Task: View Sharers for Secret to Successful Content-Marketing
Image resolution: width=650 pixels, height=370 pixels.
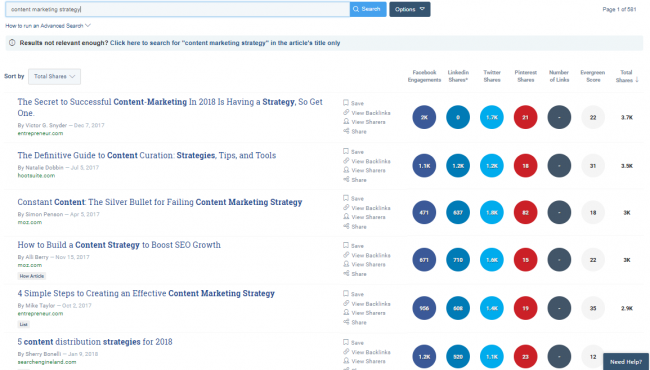Action: 364,122
